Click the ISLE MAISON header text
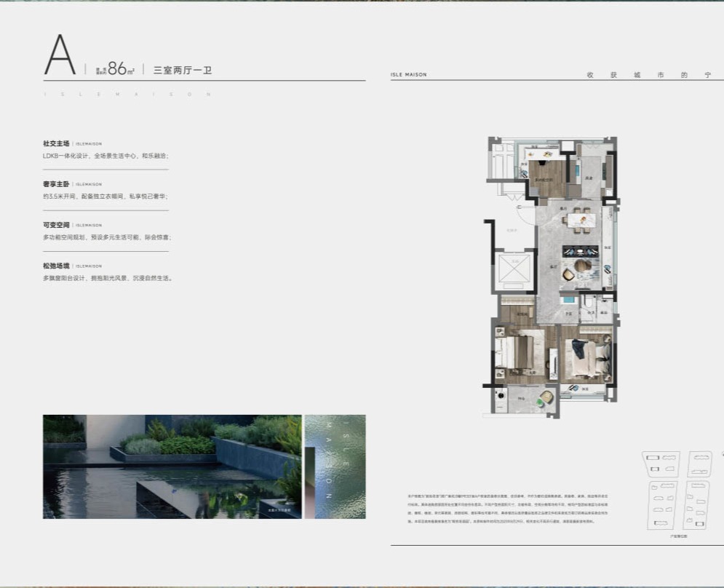This screenshot has height=588, width=724. (x=409, y=74)
